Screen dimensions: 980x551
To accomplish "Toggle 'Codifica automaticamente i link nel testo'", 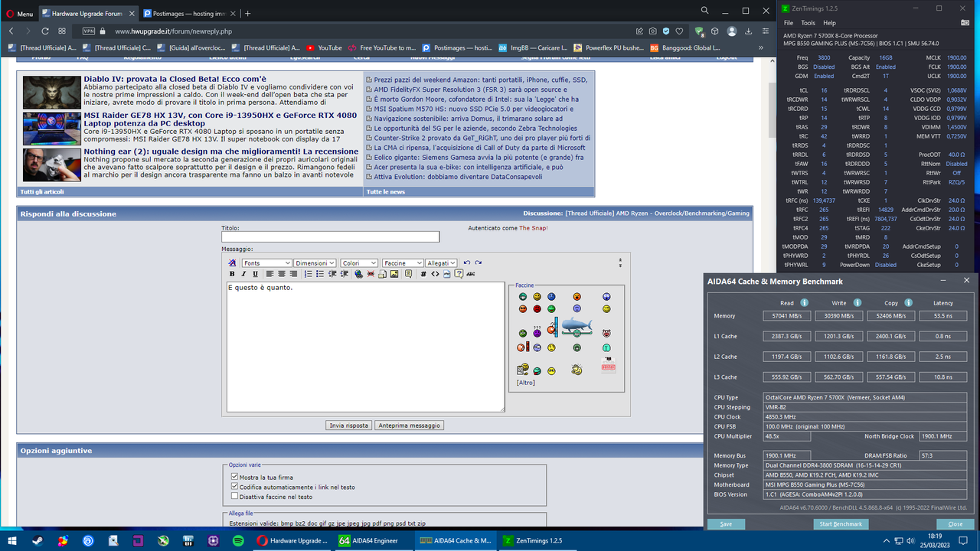I will [x=235, y=487].
